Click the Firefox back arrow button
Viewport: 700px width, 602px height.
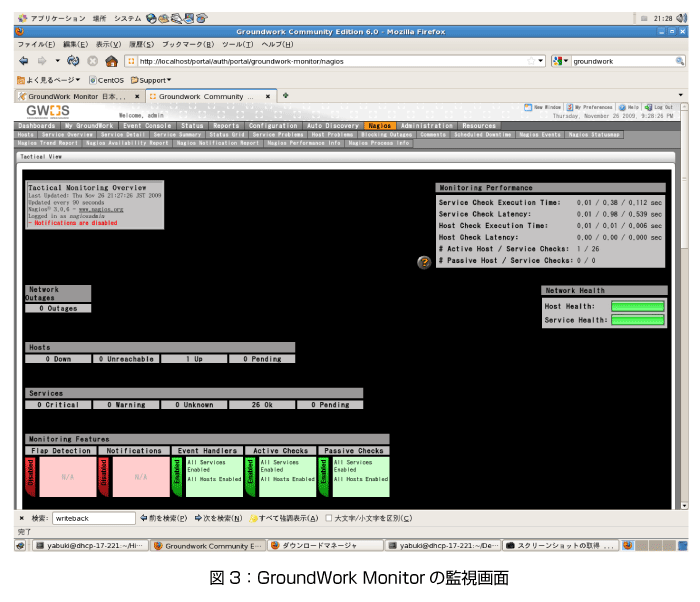point(24,61)
